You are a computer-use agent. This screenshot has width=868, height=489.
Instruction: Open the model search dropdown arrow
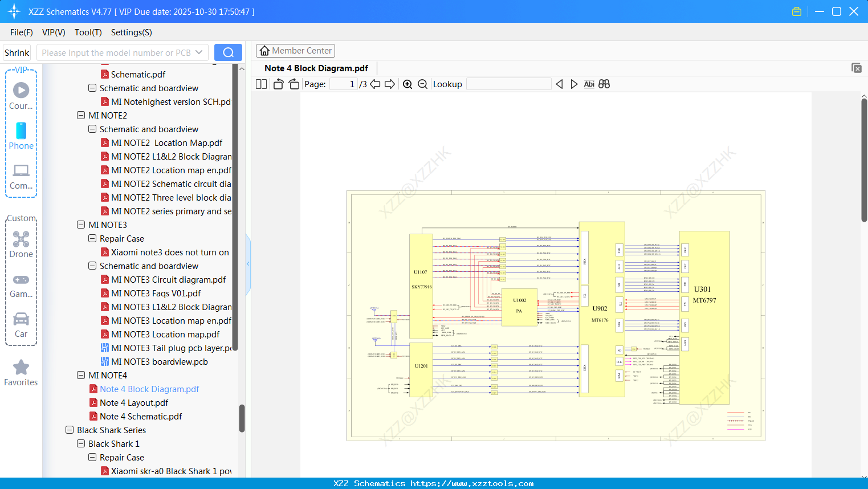coord(199,52)
